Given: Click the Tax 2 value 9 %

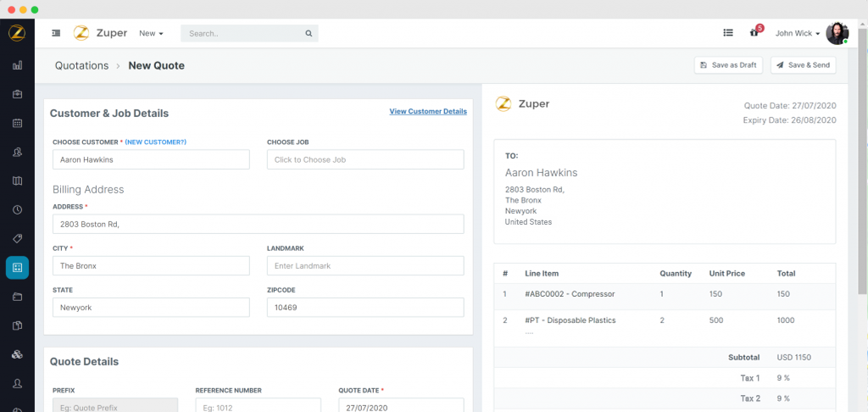Looking at the screenshot, I should point(783,398).
